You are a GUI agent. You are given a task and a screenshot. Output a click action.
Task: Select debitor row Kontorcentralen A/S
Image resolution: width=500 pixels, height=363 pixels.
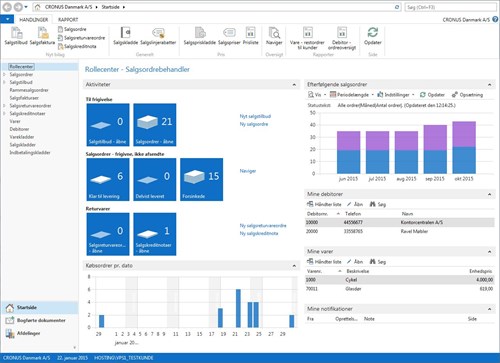[x=400, y=222]
